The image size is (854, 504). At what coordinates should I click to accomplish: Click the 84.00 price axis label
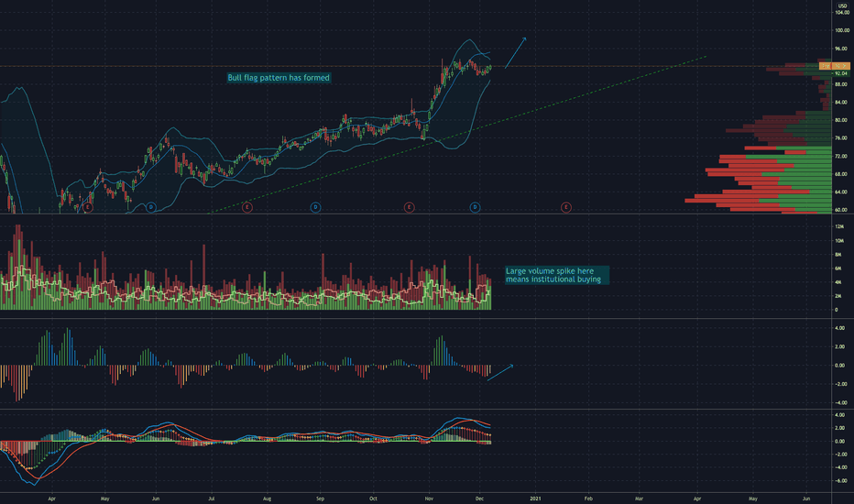(841, 103)
